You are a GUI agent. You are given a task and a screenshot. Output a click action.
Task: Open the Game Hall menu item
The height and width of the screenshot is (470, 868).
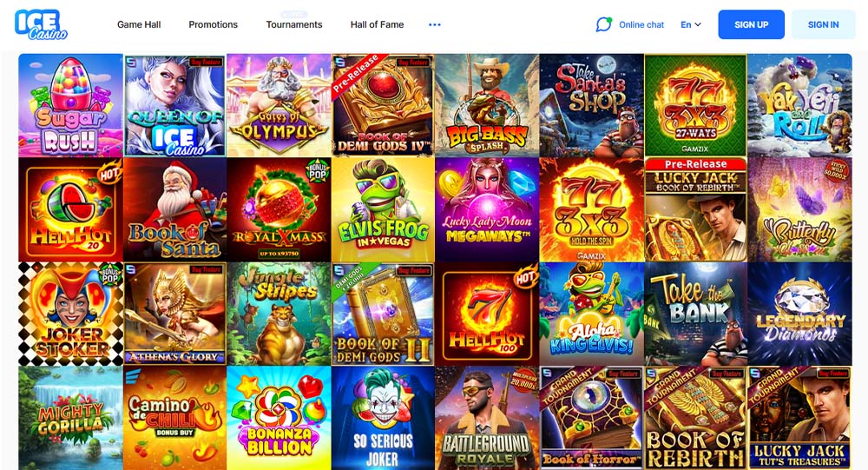click(x=139, y=24)
